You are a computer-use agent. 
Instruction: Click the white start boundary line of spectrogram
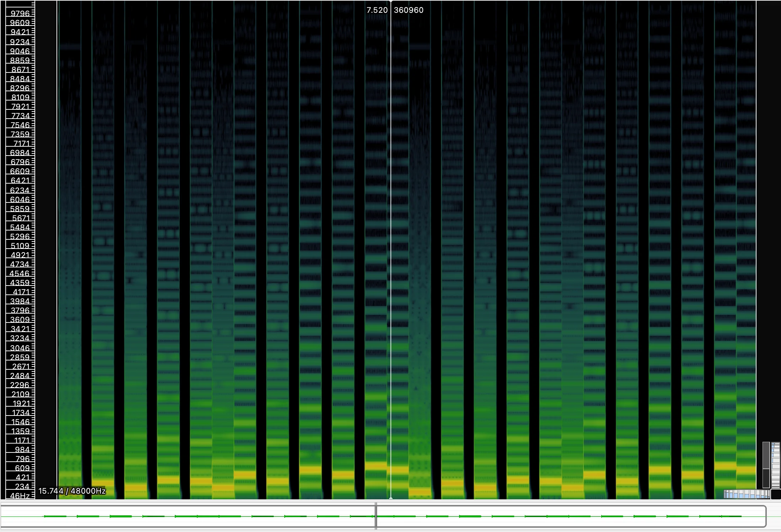click(x=57, y=249)
